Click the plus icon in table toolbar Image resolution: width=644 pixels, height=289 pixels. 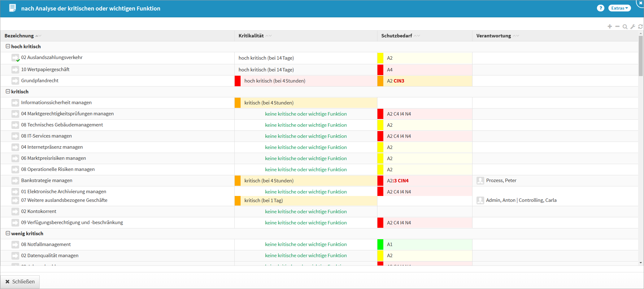[610, 27]
